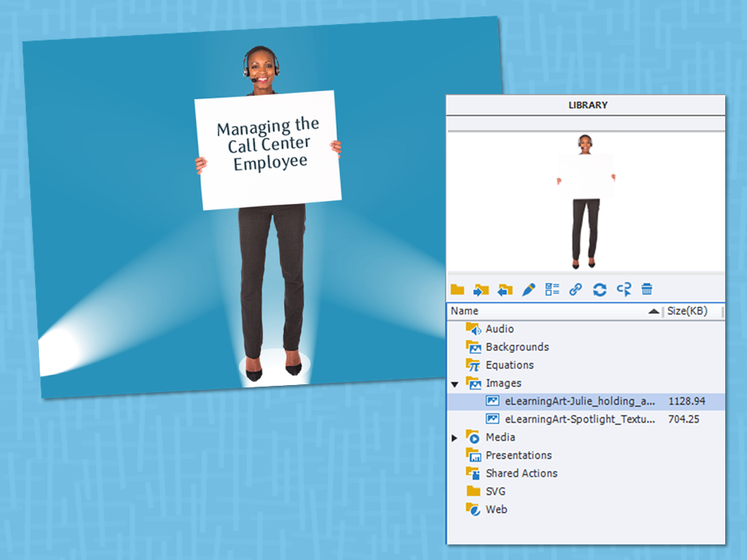Select eLearningArt-Spotlight_Textu... image item
The image size is (747, 560).
[585, 419]
